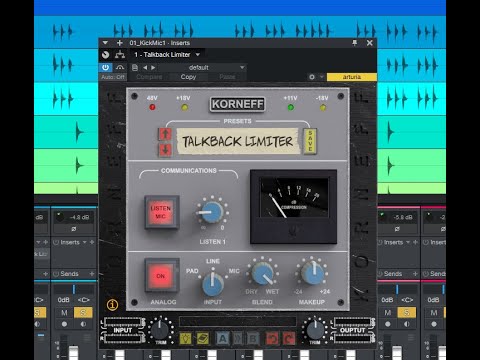The width and height of the screenshot is (480, 360).
Task: Open the '1 - Talkback Limiter' insert selector
Action: point(167,54)
